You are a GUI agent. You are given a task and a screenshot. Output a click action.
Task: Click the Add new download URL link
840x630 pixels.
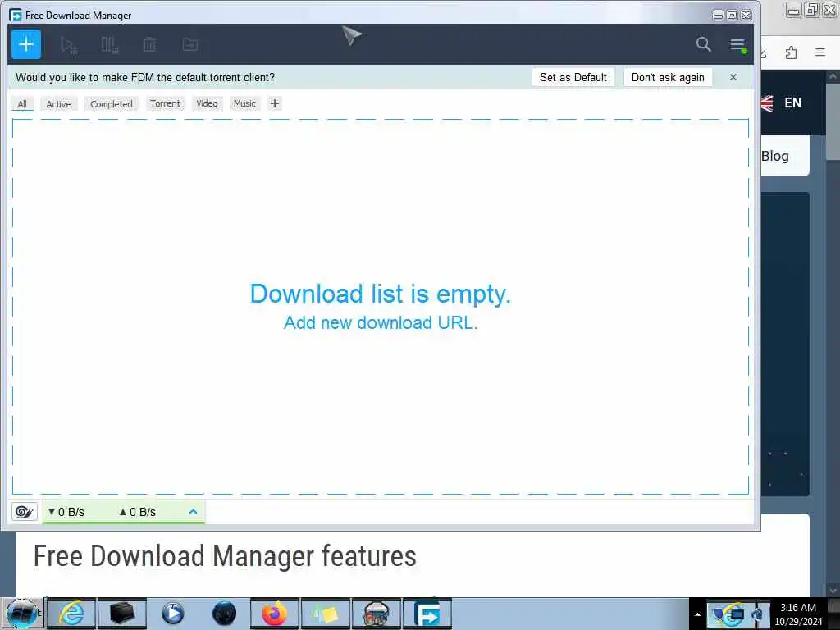pyautogui.click(x=381, y=322)
